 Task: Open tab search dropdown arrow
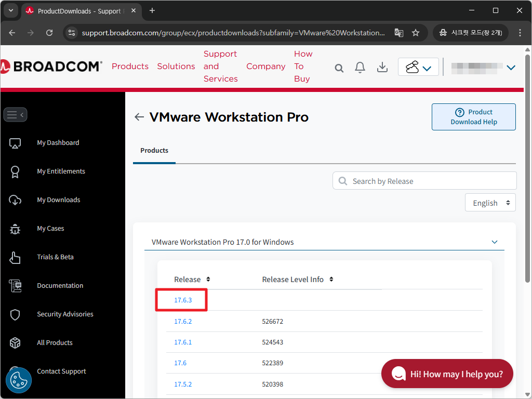tap(11, 10)
